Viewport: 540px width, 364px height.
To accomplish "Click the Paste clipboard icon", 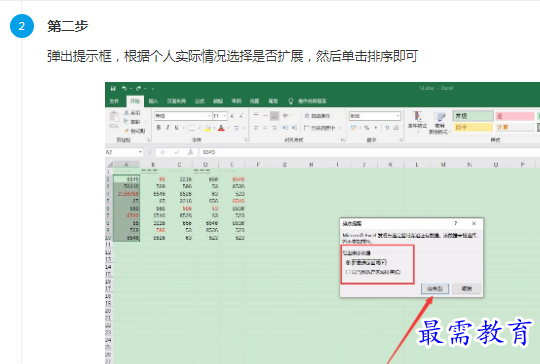I will point(114,117).
